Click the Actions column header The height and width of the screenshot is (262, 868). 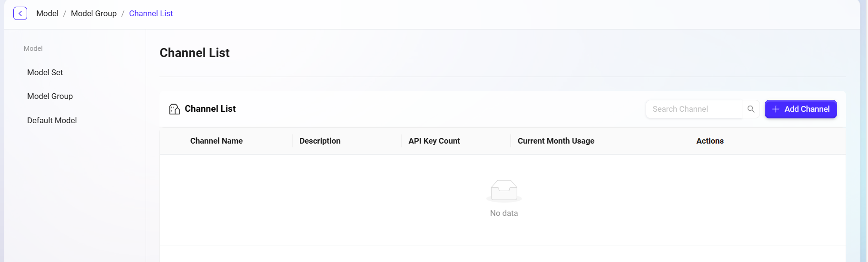710,141
